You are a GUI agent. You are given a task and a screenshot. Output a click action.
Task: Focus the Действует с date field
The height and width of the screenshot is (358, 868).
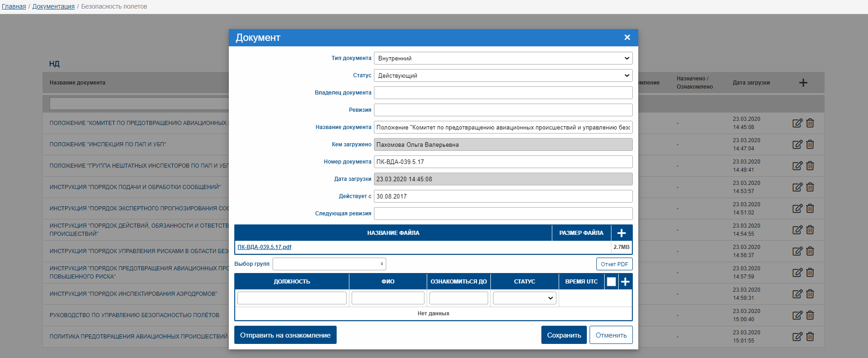point(503,196)
